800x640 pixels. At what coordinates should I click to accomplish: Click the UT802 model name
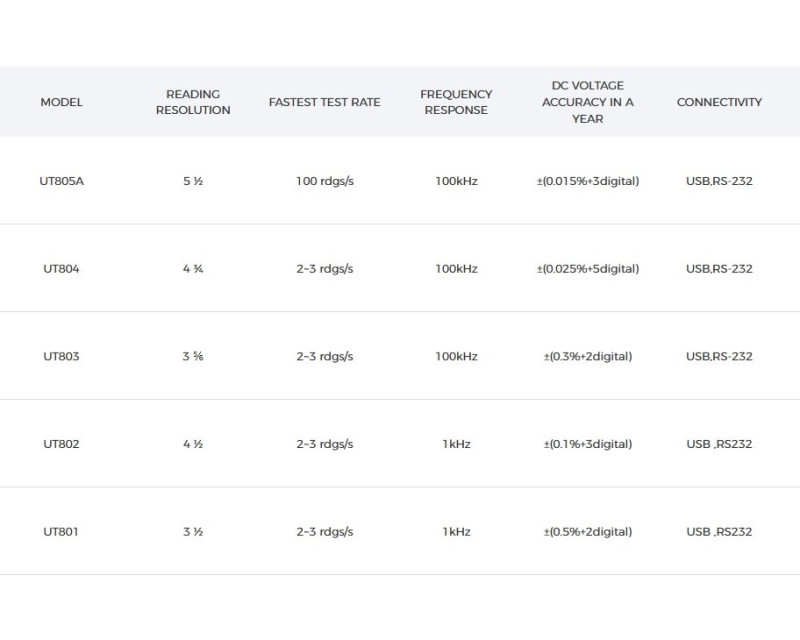pos(61,444)
